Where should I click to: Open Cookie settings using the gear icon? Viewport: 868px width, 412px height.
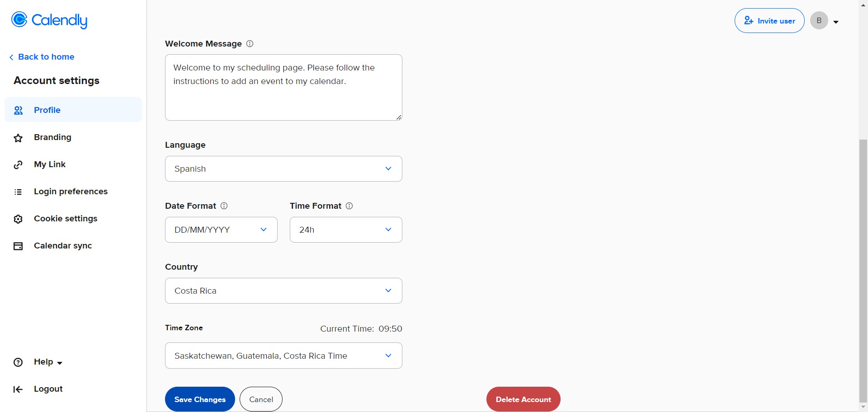(x=18, y=219)
